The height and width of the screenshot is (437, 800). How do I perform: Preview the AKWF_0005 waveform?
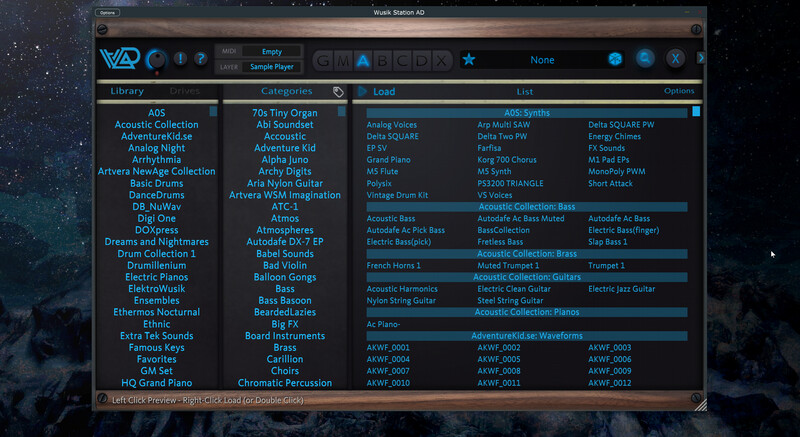click(498, 359)
